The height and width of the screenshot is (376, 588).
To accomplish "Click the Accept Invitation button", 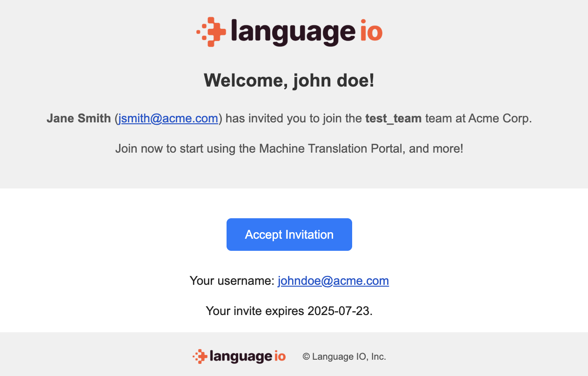I will (x=289, y=235).
